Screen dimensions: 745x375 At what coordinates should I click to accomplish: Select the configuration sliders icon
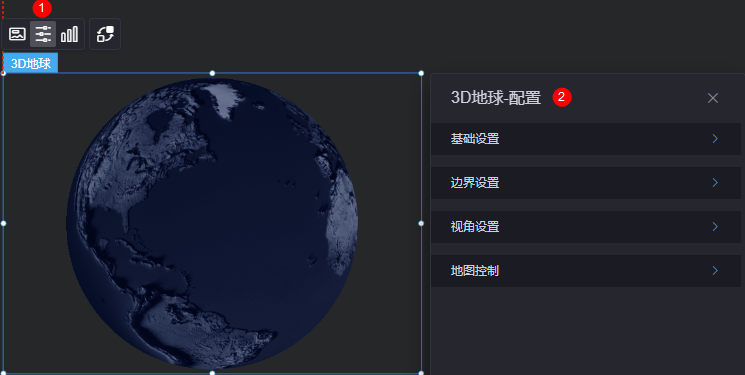(x=43, y=34)
